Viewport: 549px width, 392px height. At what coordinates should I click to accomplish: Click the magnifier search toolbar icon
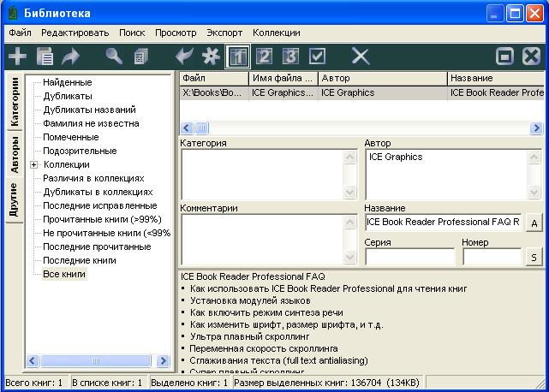(114, 56)
